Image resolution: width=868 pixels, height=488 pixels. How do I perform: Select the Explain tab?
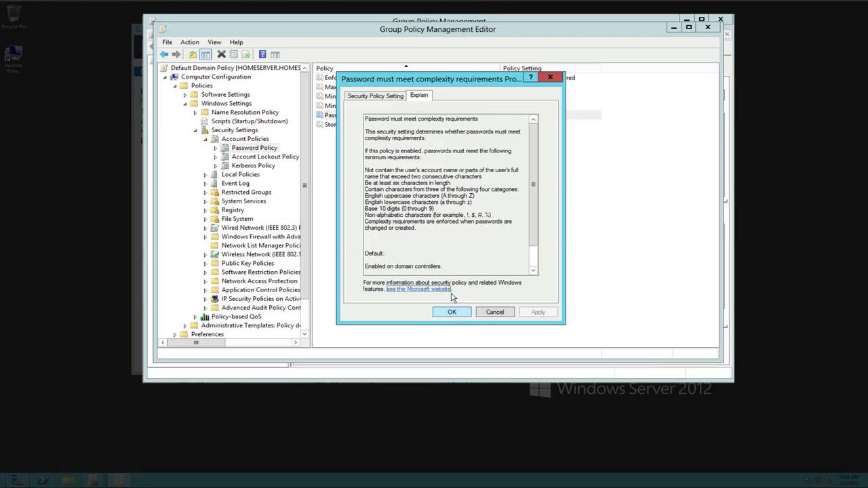click(x=419, y=95)
